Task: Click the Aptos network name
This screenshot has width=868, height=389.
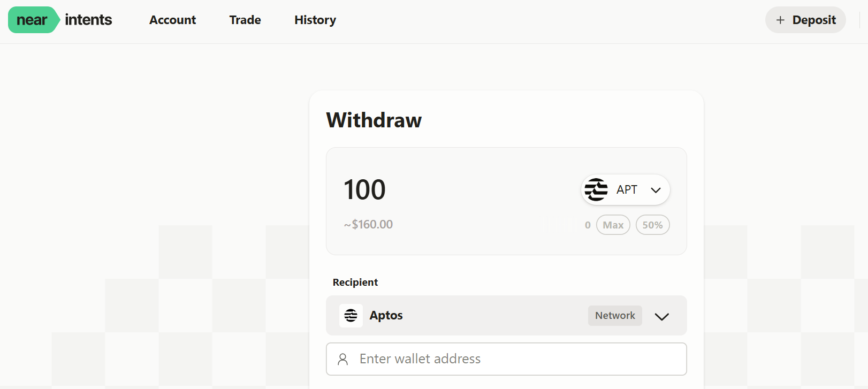Action: [x=386, y=316]
